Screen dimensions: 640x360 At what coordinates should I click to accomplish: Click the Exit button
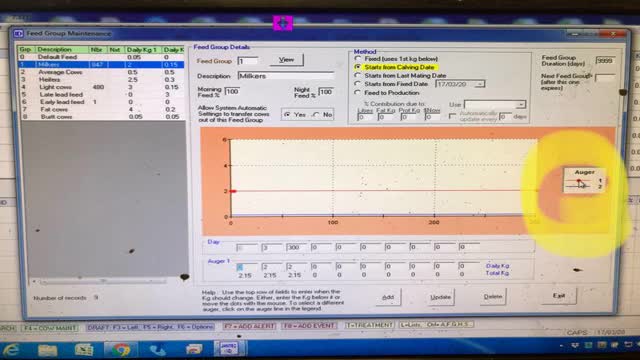(x=559, y=296)
